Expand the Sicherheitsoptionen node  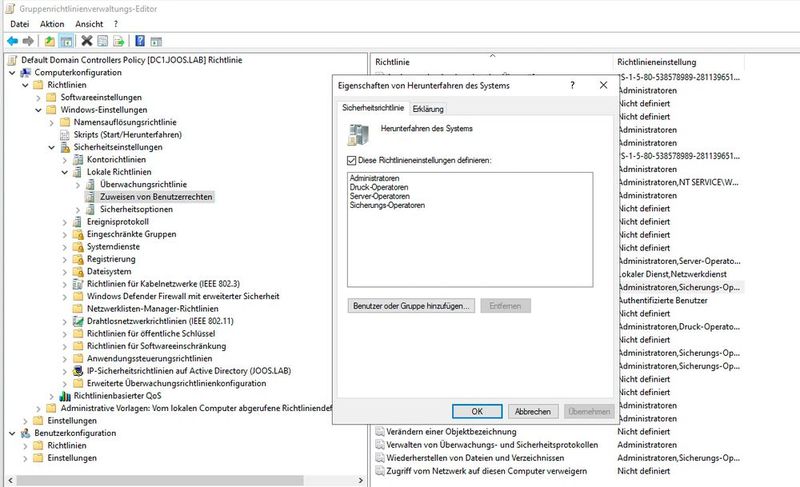click(x=78, y=210)
